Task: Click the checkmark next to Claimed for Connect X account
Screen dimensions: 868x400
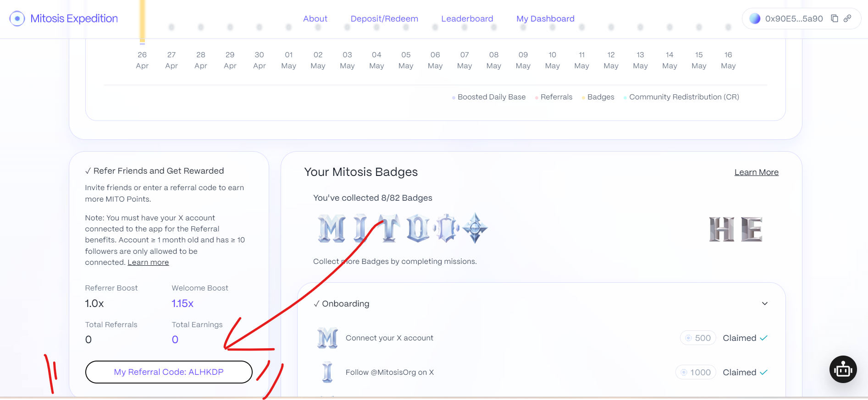Action: coord(763,338)
